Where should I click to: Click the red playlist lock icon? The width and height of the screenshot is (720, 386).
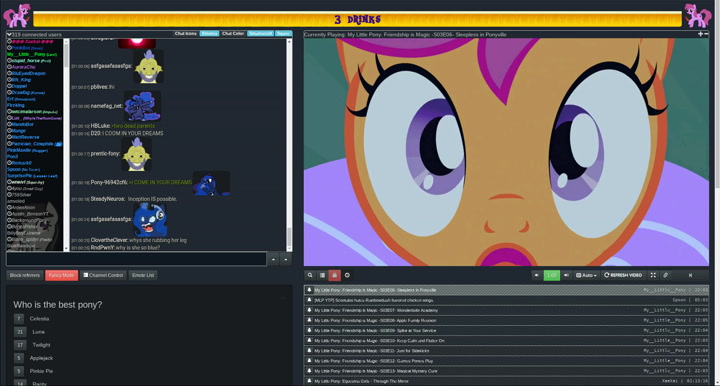(x=335, y=275)
